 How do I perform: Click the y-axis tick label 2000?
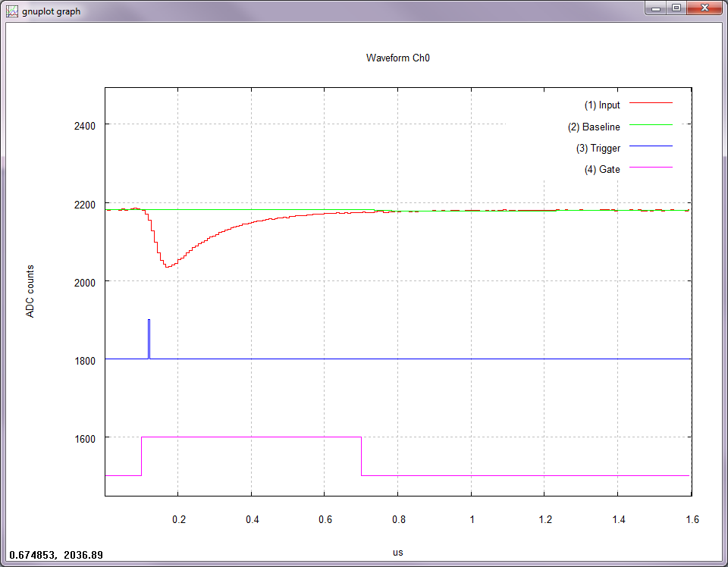pyautogui.click(x=84, y=283)
